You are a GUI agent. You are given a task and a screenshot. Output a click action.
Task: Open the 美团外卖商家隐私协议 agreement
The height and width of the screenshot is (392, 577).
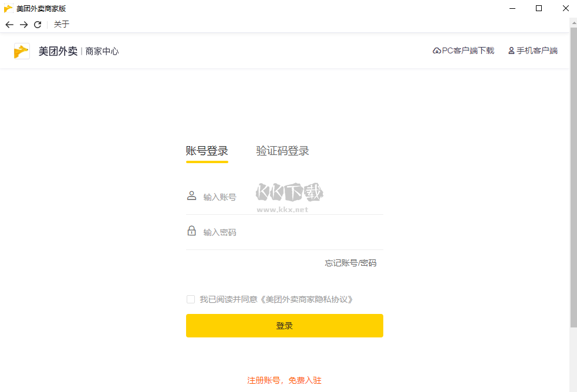click(x=305, y=299)
